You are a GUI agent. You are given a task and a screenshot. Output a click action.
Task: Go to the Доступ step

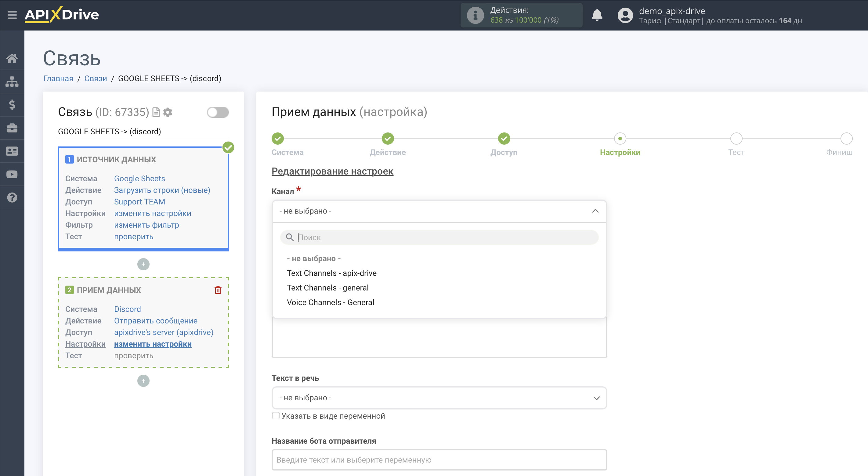pos(504,139)
